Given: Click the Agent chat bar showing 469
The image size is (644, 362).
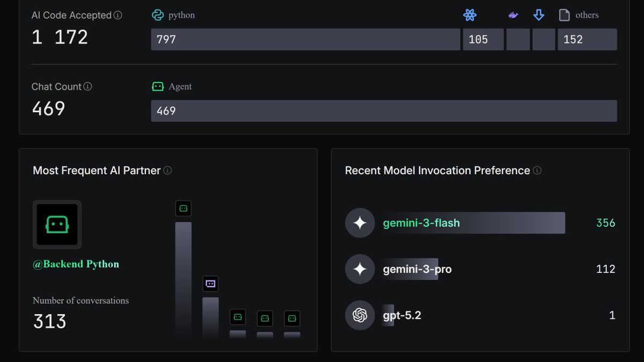Looking at the screenshot, I should 384,111.
